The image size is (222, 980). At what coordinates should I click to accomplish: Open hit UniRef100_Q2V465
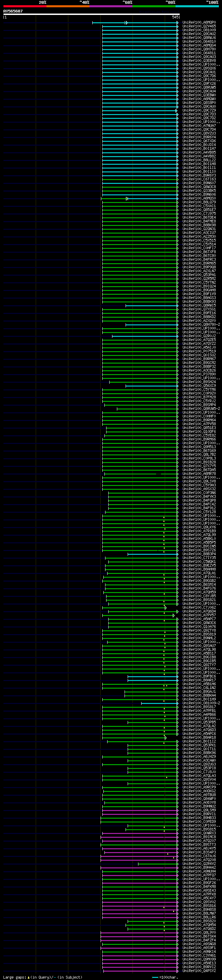click(x=199, y=26)
